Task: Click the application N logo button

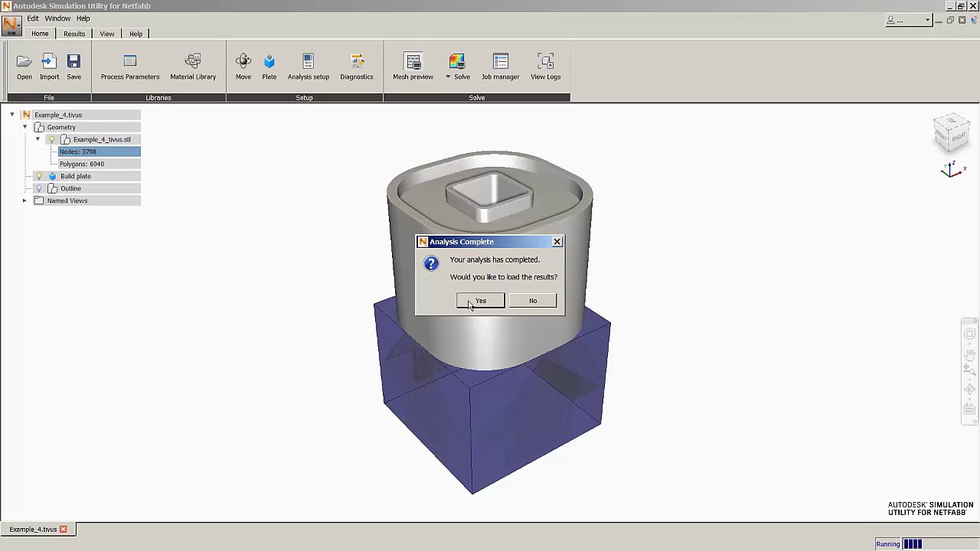Action: (x=11, y=27)
